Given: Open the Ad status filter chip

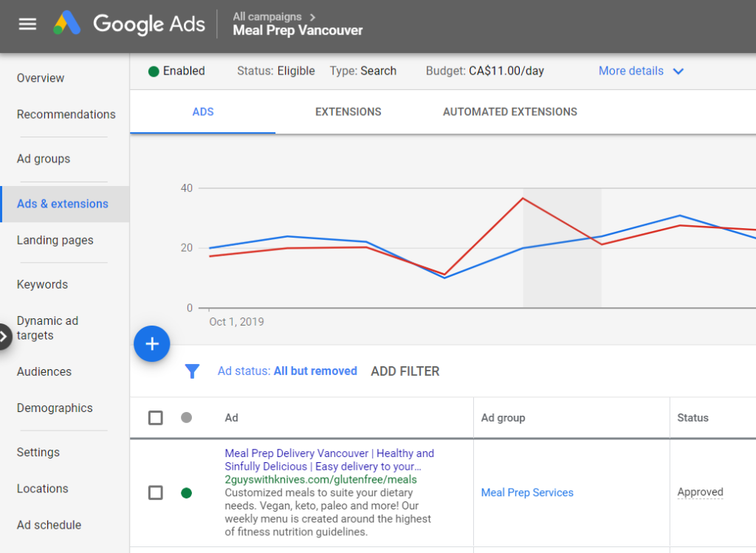Looking at the screenshot, I should point(287,371).
